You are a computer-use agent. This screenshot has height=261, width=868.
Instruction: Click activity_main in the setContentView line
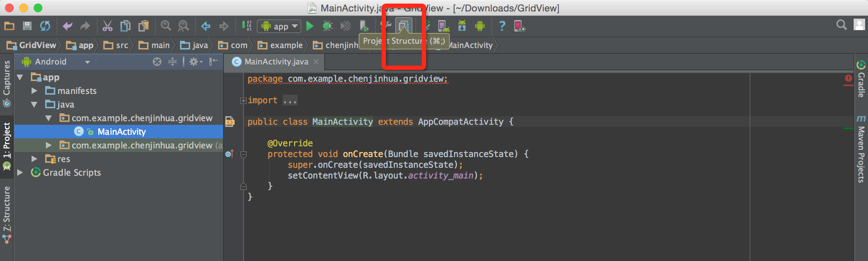pos(441,176)
